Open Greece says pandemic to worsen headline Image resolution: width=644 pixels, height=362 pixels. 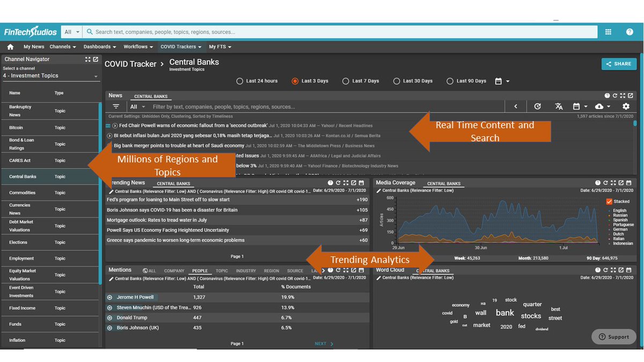coord(175,240)
